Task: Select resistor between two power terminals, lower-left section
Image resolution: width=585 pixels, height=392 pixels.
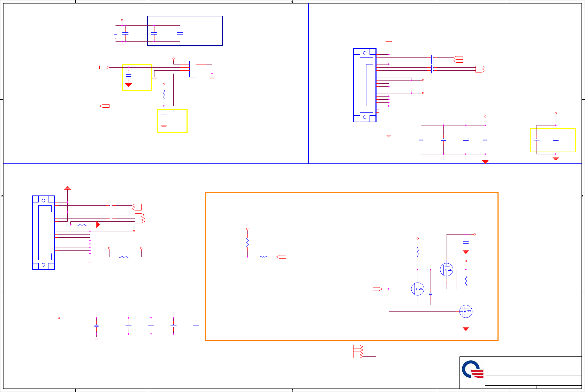Action: [124, 257]
